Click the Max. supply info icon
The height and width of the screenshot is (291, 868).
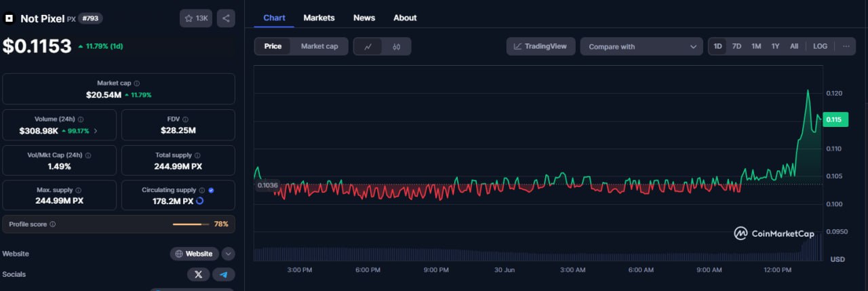[78, 190]
